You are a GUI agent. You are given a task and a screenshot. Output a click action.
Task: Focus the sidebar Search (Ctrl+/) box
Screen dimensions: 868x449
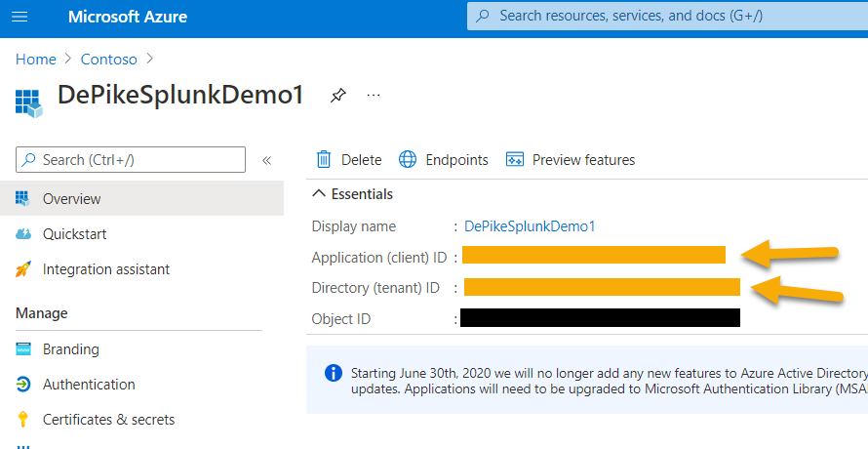[132, 159]
